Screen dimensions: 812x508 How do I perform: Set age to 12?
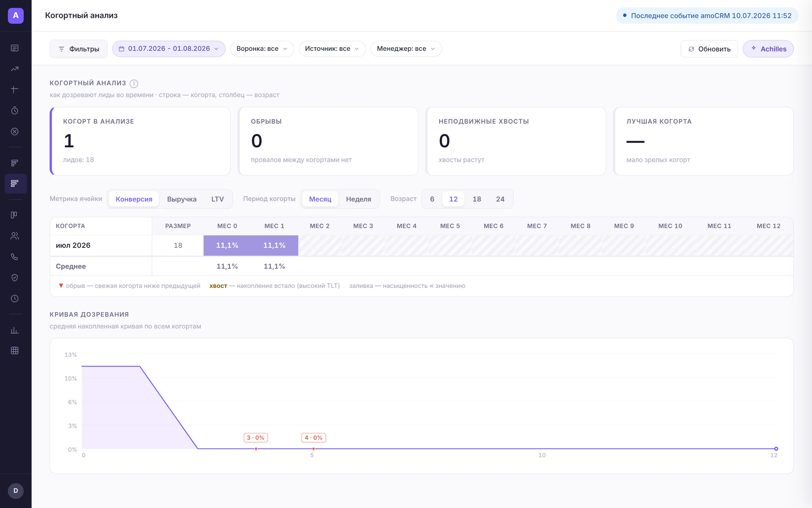[x=453, y=199]
